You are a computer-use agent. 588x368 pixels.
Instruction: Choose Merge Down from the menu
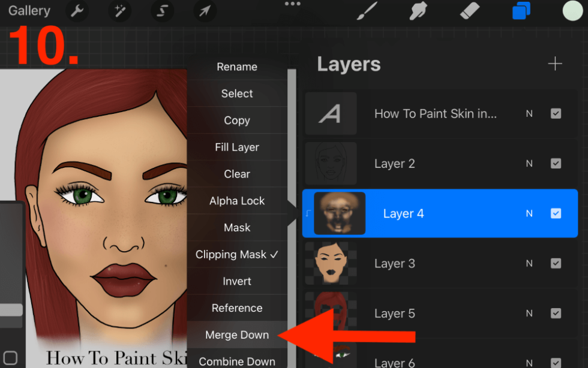[x=237, y=335]
